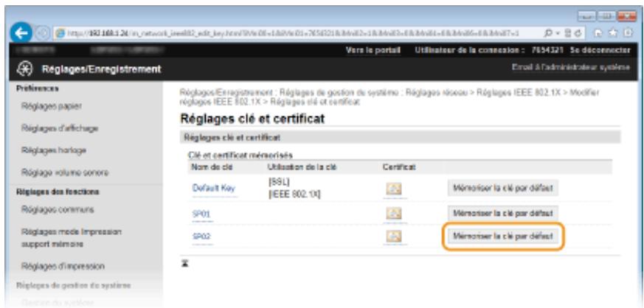Click the 'Certificat' column header
Viewport: 644px width, 308px height.
click(399, 167)
